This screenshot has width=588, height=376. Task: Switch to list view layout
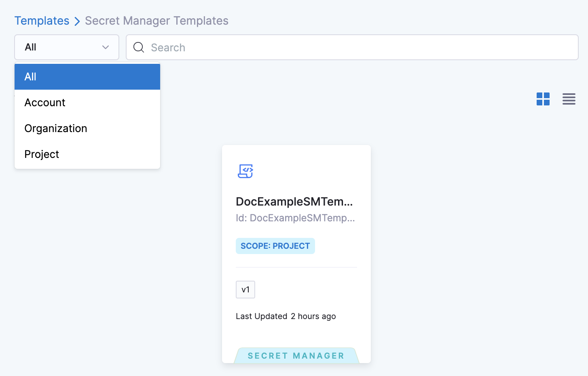click(x=569, y=99)
